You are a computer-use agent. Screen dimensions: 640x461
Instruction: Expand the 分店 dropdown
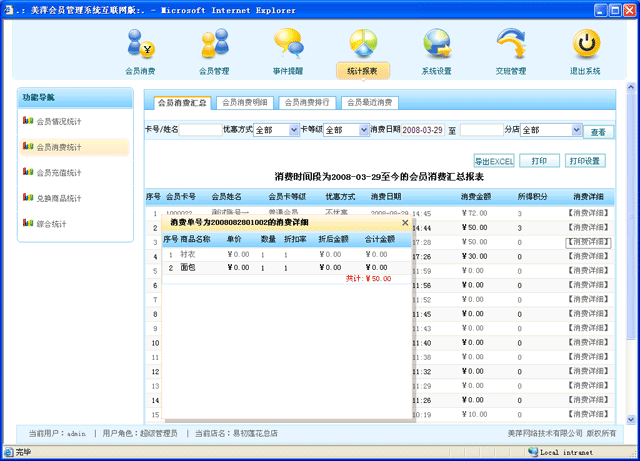[x=576, y=130]
